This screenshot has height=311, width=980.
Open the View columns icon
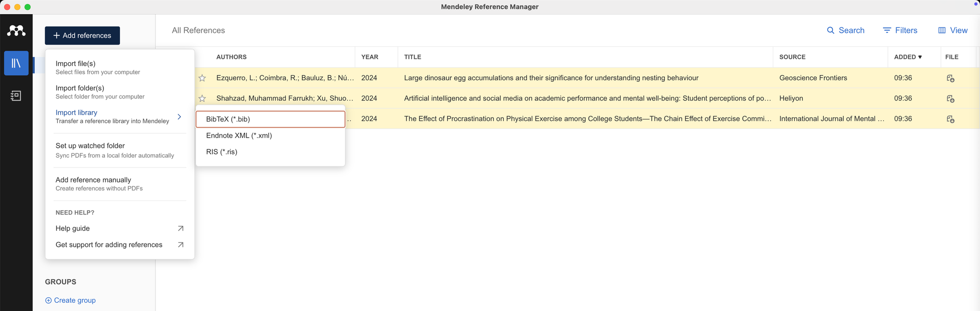(942, 30)
